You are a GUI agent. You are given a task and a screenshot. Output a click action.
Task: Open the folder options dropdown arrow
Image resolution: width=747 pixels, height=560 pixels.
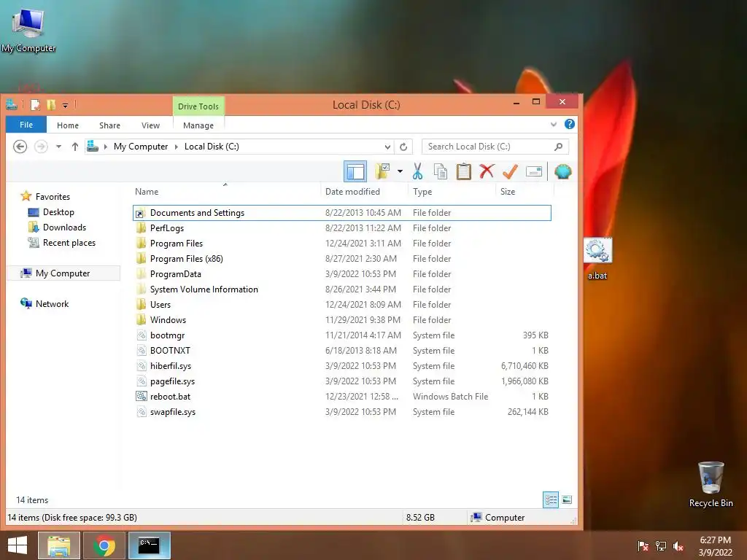tap(400, 171)
